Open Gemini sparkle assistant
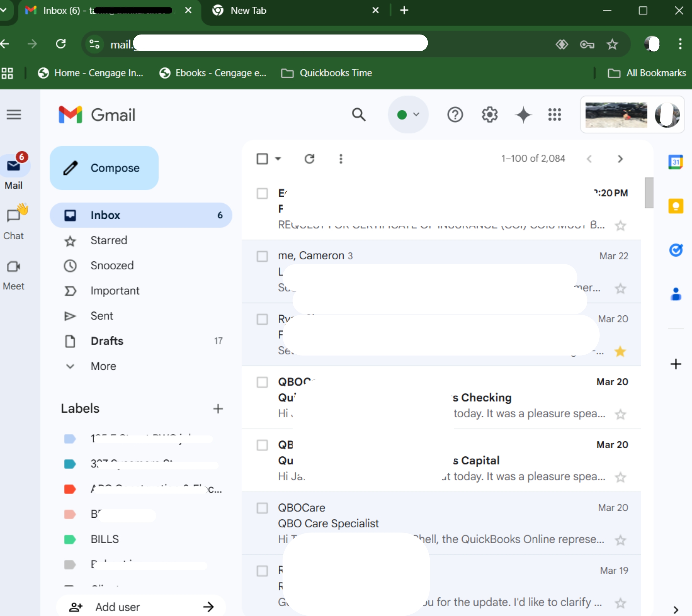The image size is (692, 616). tap(523, 115)
